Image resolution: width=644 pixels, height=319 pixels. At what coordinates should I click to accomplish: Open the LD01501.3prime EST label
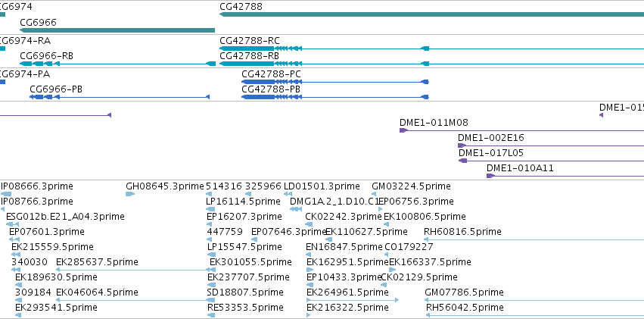322,186
